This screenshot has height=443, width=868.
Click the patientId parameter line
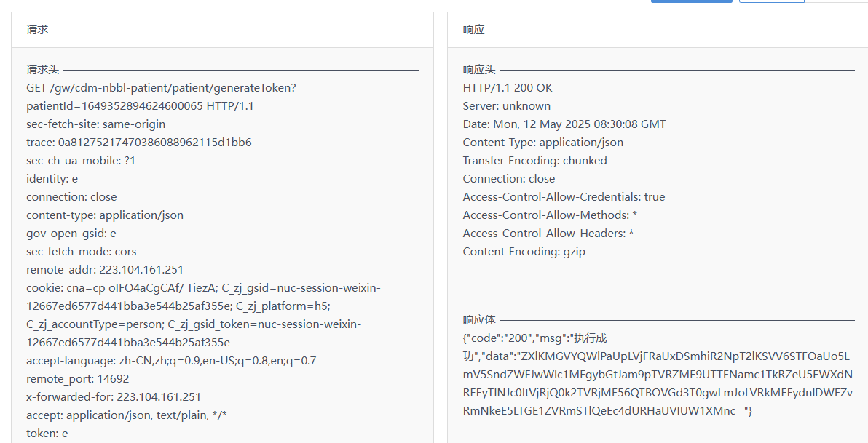(140, 106)
